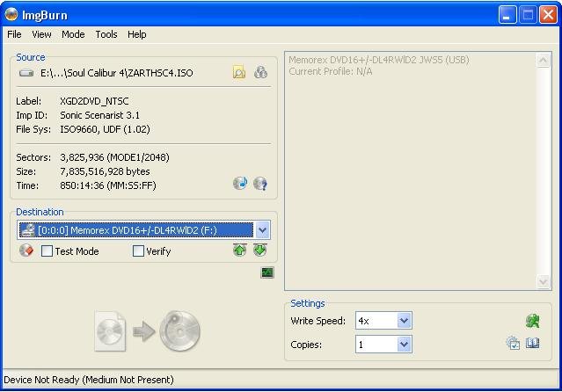The height and width of the screenshot is (392, 562).
Task: Click the erase disc icon near Test Mode
Action: click(26, 250)
